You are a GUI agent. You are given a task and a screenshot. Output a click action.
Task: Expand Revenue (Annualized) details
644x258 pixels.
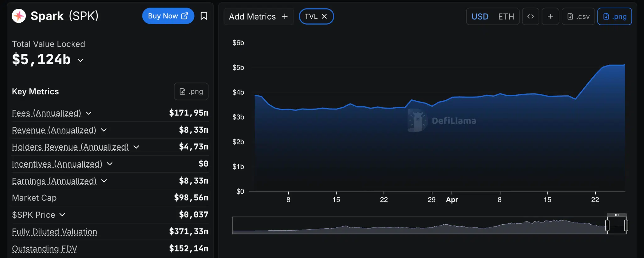click(x=104, y=130)
